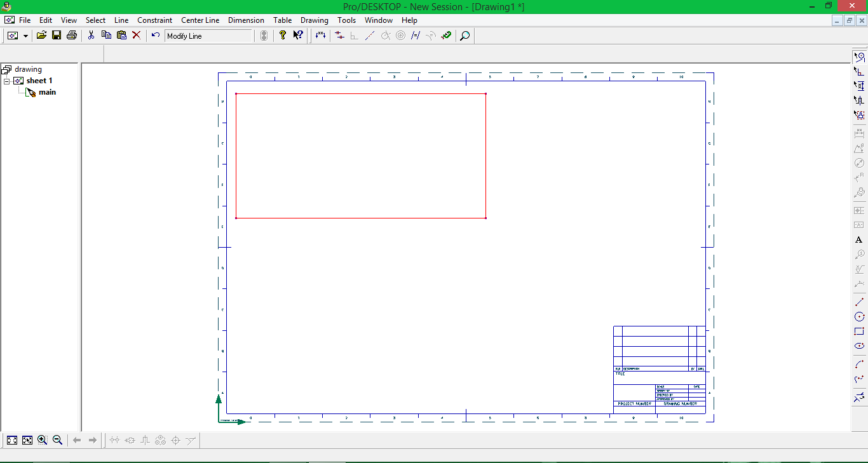868x463 pixels.
Task: Open the Window menu
Action: pos(379,20)
